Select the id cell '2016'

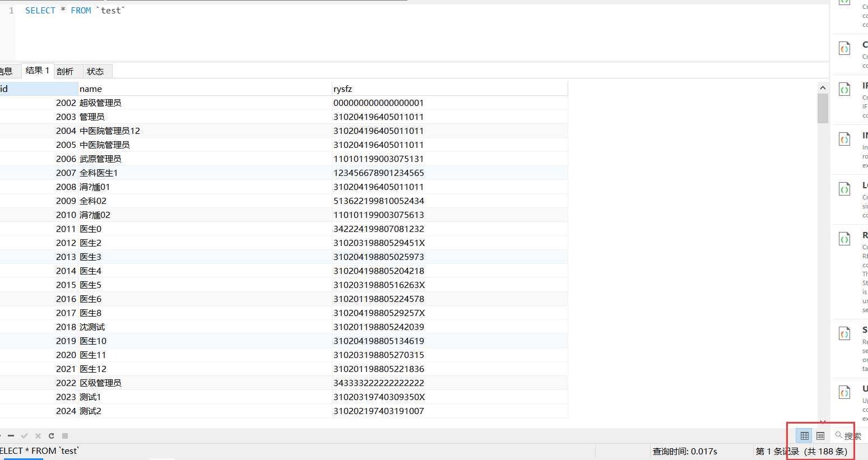tap(39, 299)
